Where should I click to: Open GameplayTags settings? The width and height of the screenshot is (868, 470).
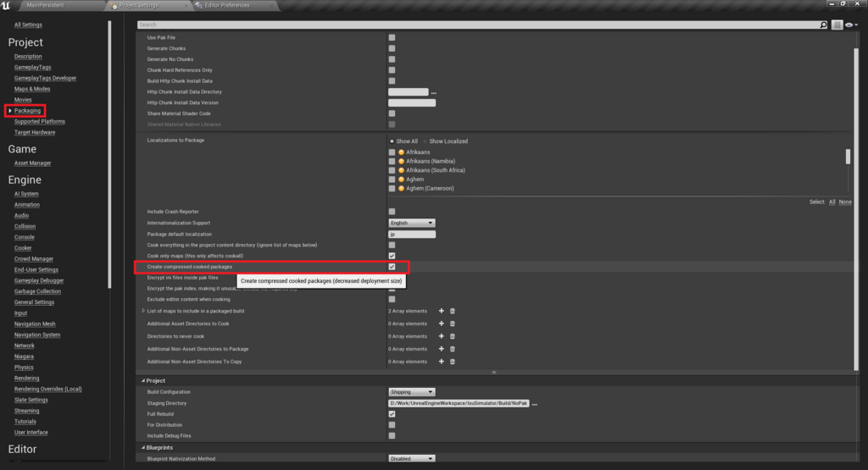33,68
